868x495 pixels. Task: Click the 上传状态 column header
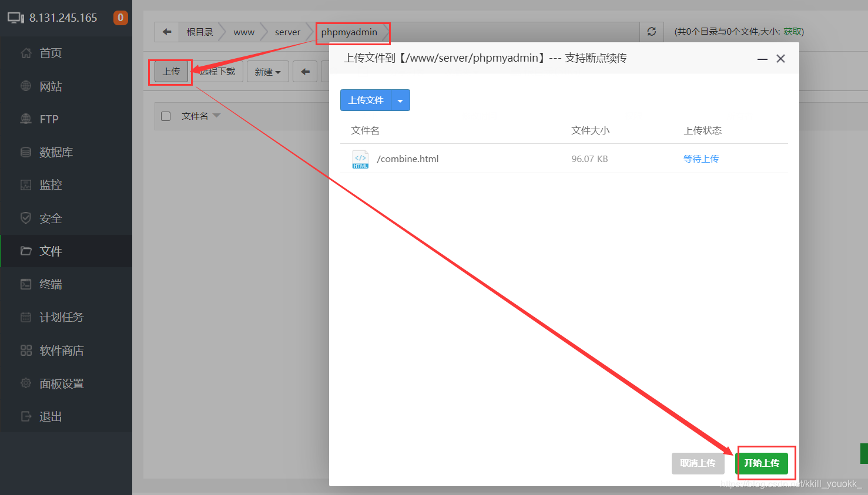click(702, 130)
